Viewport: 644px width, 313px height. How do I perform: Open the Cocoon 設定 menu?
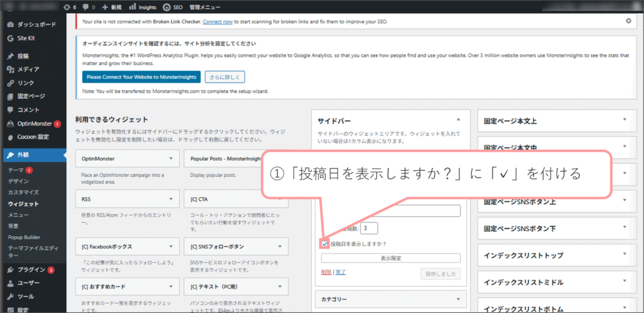click(33, 137)
